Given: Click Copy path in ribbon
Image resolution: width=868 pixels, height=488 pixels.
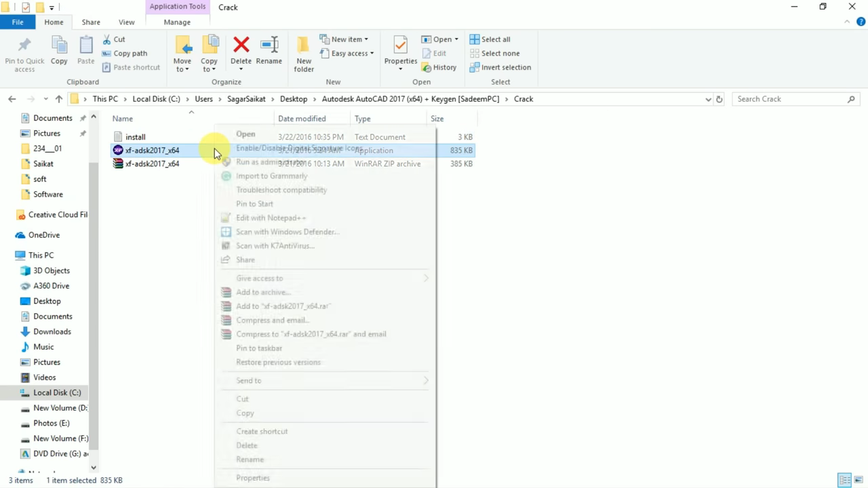Looking at the screenshot, I should (125, 54).
